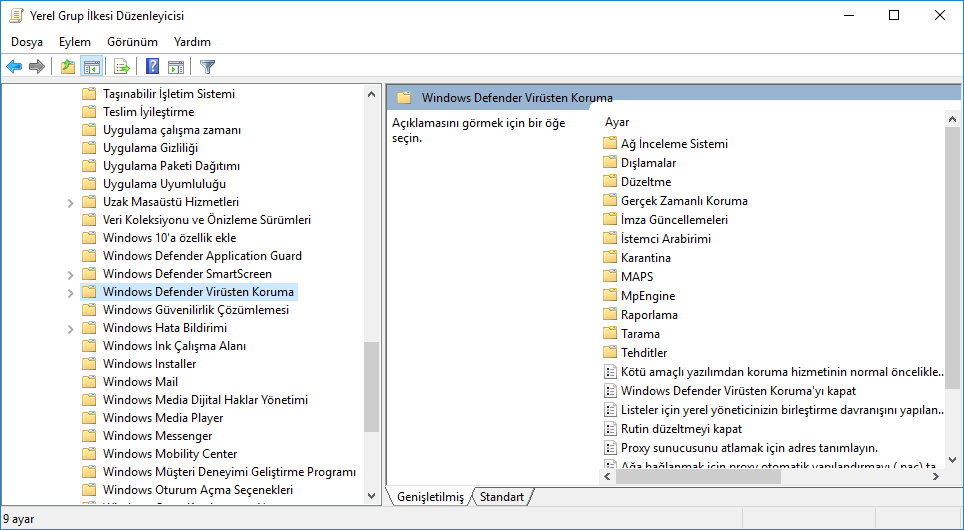Screen dimensions: 964x530
Task: Open the Görünüm menu
Action: point(132,42)
